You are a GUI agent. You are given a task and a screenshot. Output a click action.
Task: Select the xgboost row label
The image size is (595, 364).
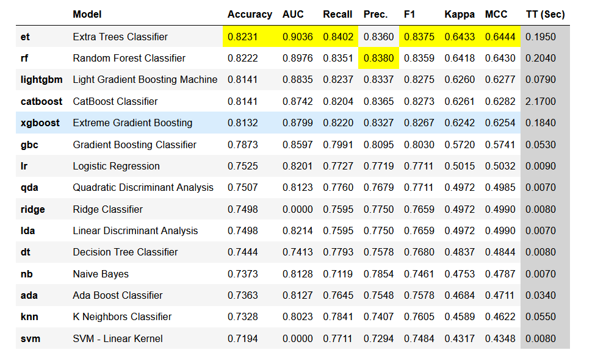40,123
